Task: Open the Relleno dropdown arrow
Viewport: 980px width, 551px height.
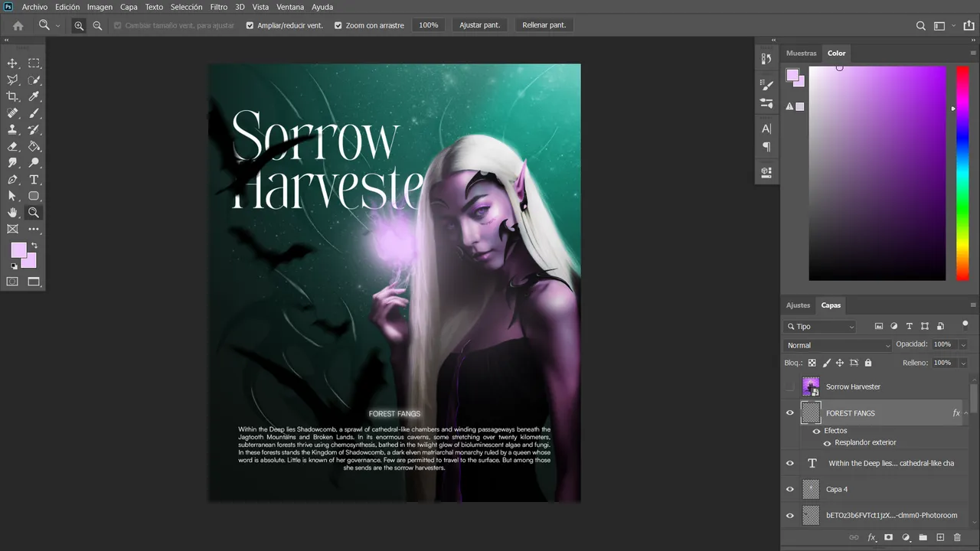Action: (x=963, y=363)
